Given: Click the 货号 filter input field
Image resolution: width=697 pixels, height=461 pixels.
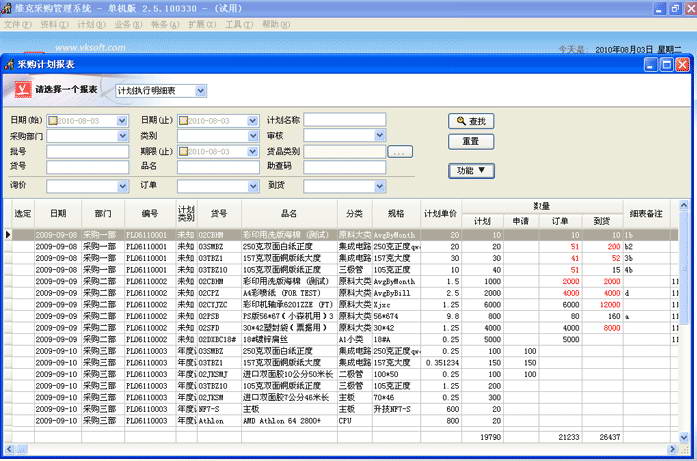Looking at the screenshot, I should [88, 167].
